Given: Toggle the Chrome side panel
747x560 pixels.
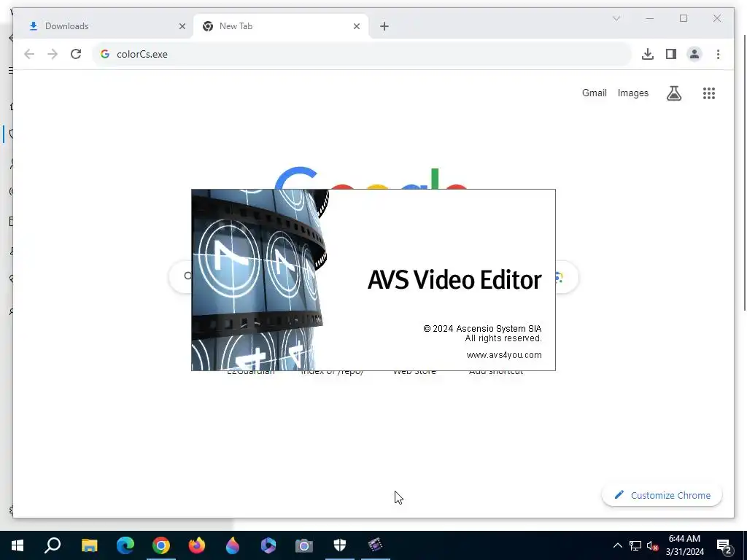Looking at the screenshot, I should [671, 54].
